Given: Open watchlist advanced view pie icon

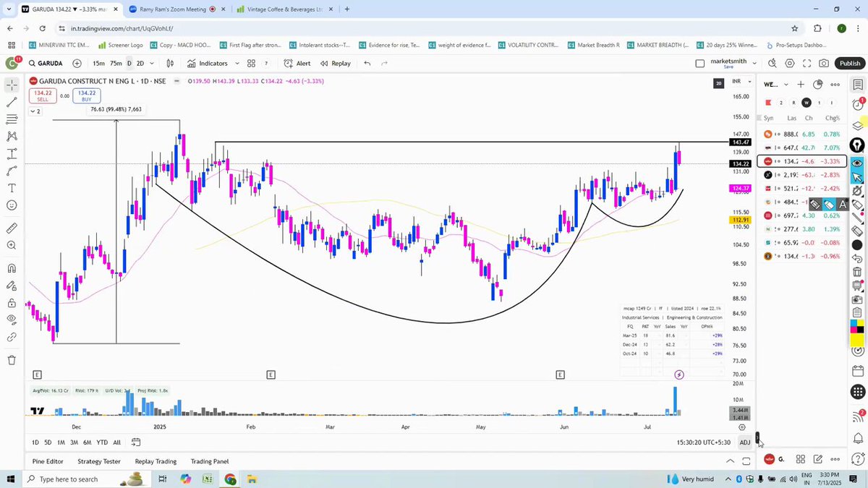Looking at the screenshot, I should click(819, 84).
